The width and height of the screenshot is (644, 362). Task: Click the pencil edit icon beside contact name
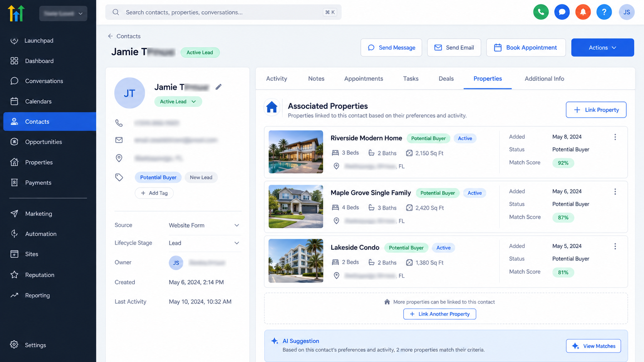pos(218,87)
